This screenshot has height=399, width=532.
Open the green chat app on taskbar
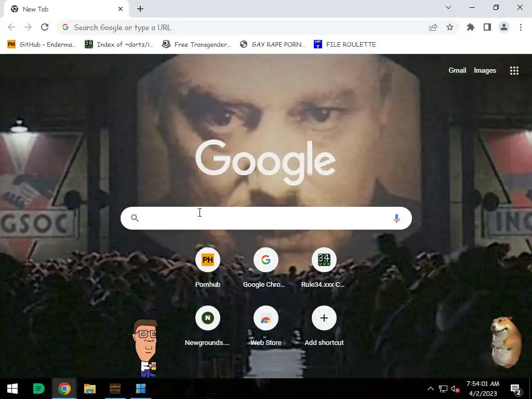[x=38, y=389]
